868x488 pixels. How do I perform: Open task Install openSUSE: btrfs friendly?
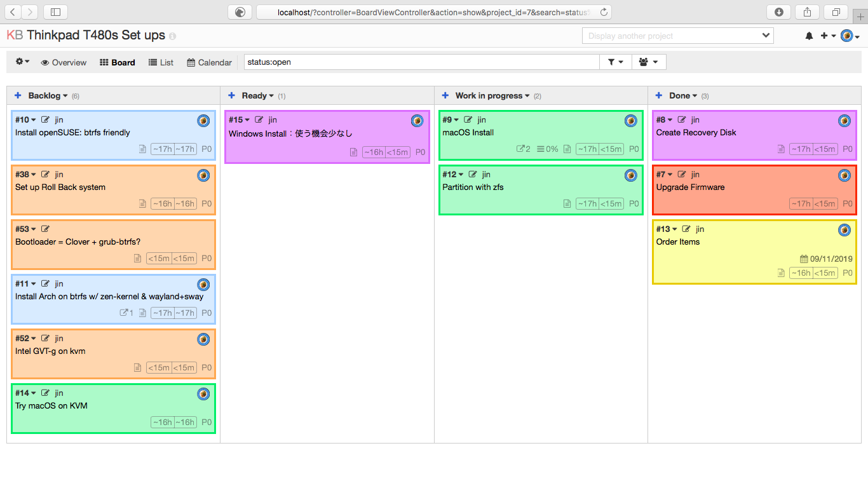72,132
